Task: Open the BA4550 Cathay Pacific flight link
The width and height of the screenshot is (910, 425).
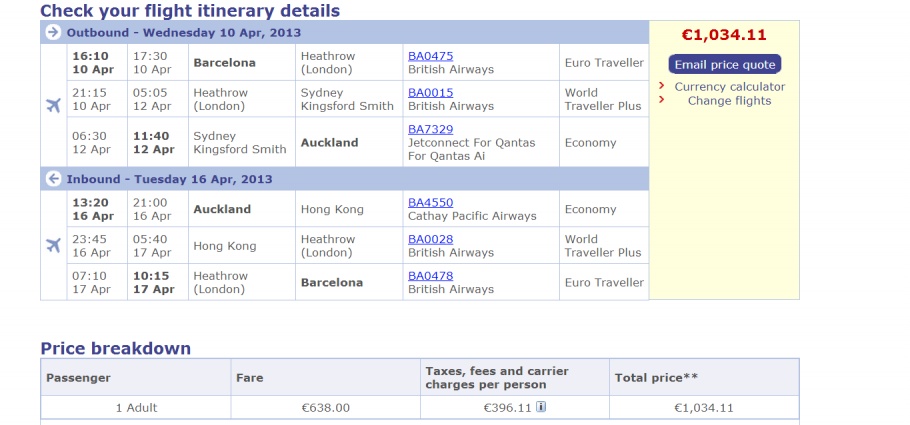Action: click(431, 202)
